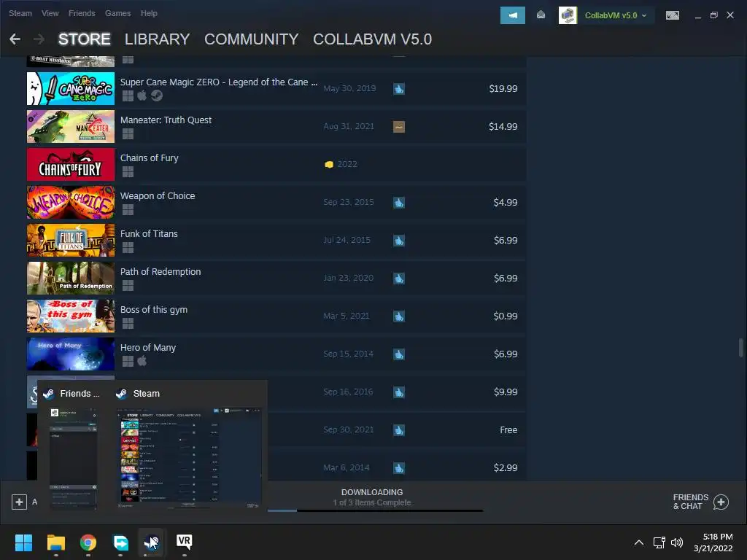The height and width of the screenshot is (560, 747).
Task: Switch to the LIBRARY tab
Action: click(x=158, y=39)
